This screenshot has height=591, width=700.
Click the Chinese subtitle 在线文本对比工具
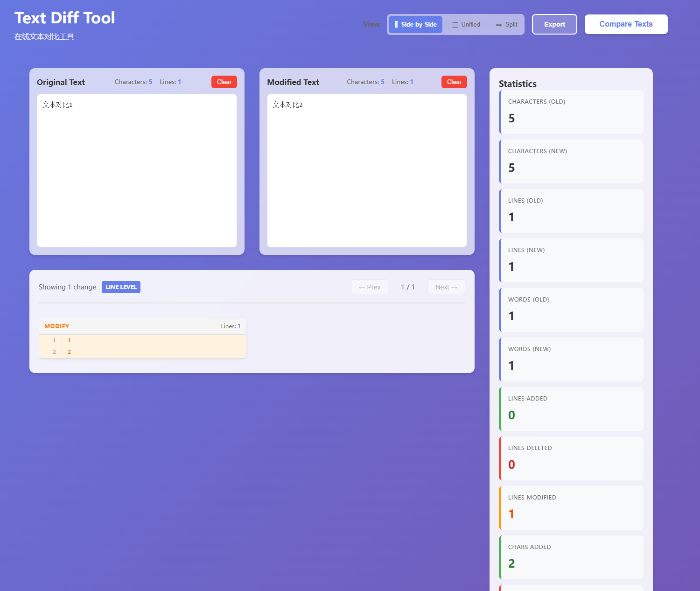click(x=44, y=37)
